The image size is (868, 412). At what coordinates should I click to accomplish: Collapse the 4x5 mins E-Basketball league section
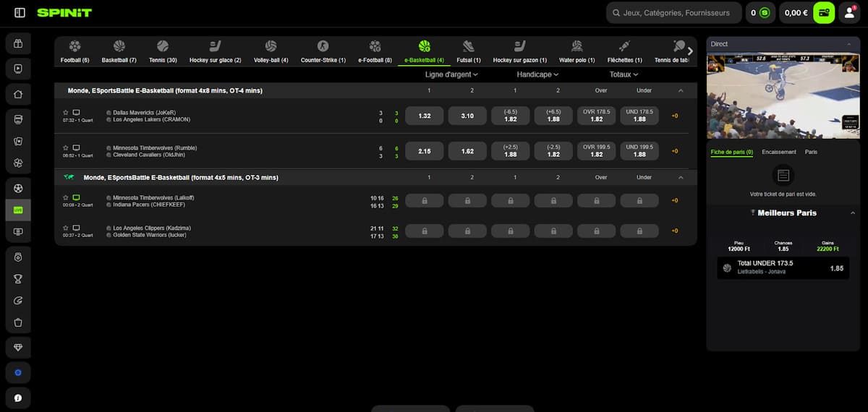(x=681, y=177)
